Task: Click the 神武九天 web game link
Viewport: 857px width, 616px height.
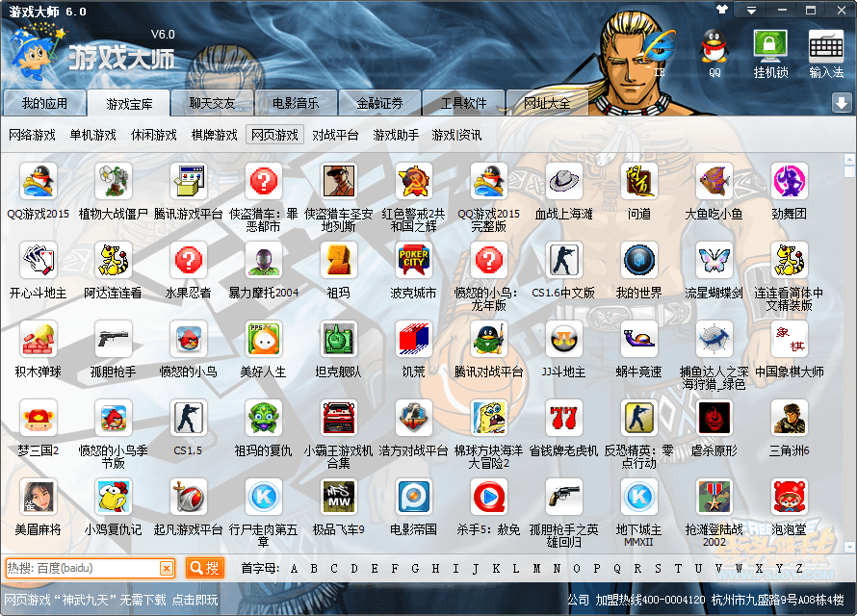Action: 111,600
